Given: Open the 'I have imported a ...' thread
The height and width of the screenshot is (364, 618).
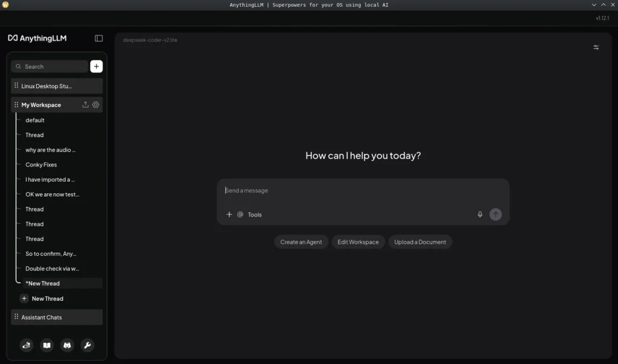Looking at the screenshot, I should [x=50, y=179].
